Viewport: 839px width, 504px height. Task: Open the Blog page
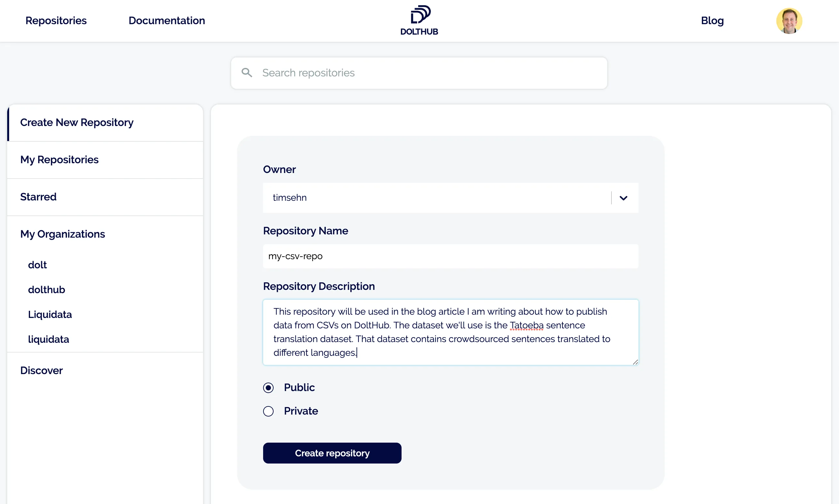point(712,21)
